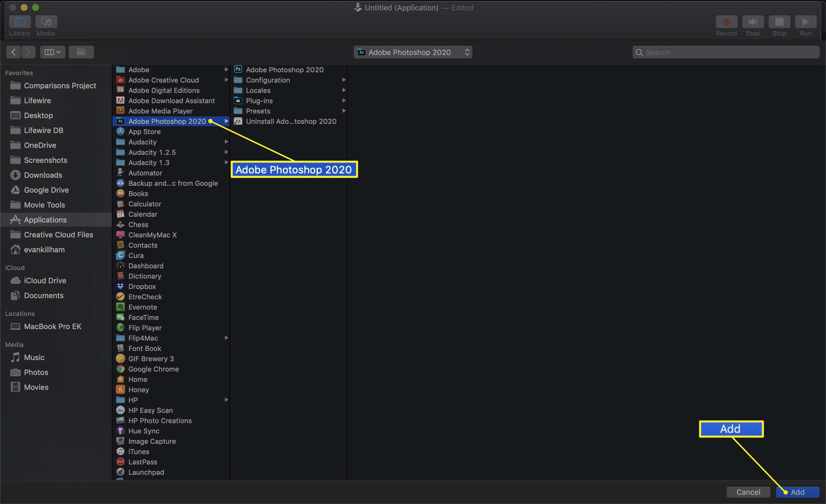Expand the Configuration folder arrow

click(x=344, y=80)
